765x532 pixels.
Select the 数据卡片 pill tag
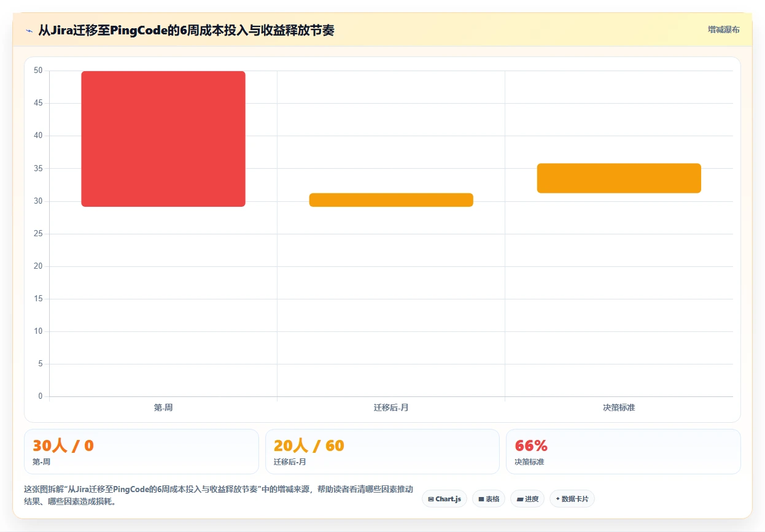click(x=572, y=499)
